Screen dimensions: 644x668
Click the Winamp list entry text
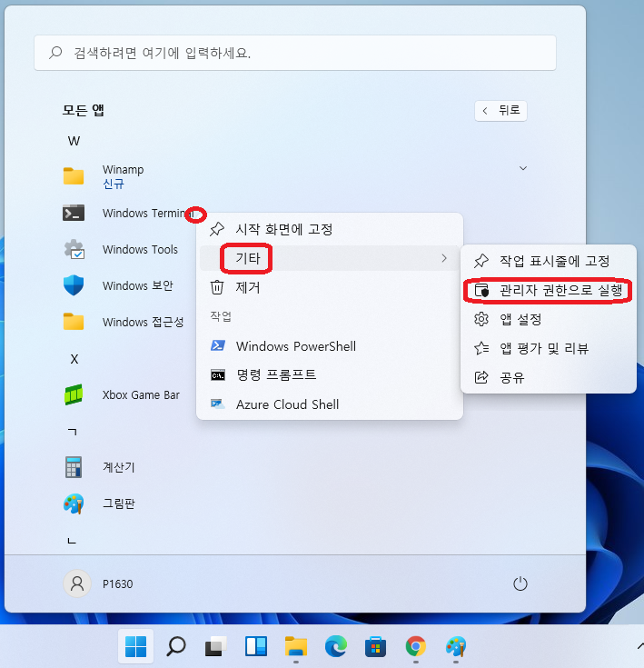123,170
